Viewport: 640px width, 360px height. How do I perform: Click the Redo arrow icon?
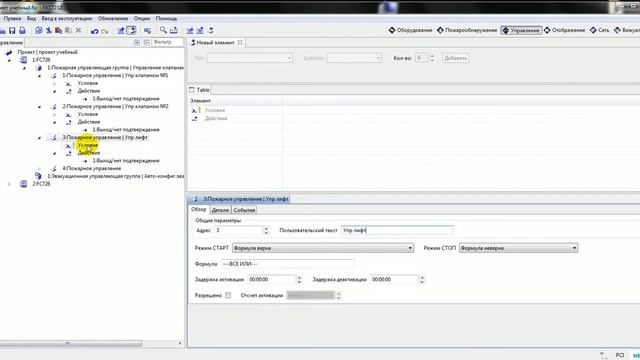coord(105,31)
